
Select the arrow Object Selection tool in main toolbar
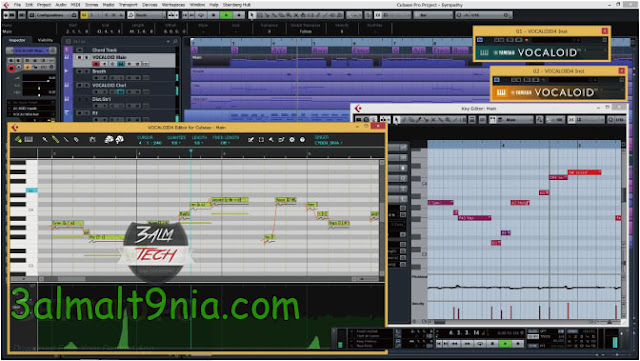tap(252, 15)
